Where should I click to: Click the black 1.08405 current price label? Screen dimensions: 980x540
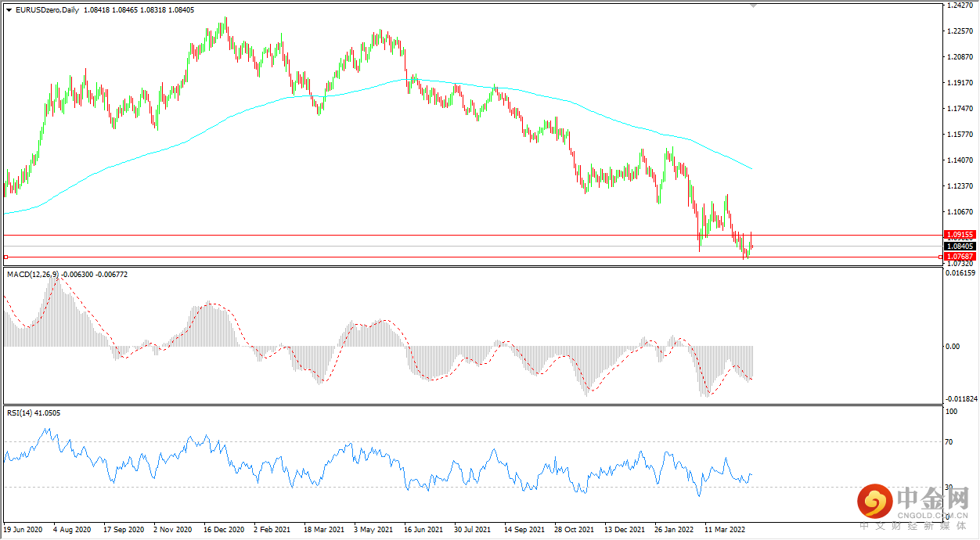point(959,246)
